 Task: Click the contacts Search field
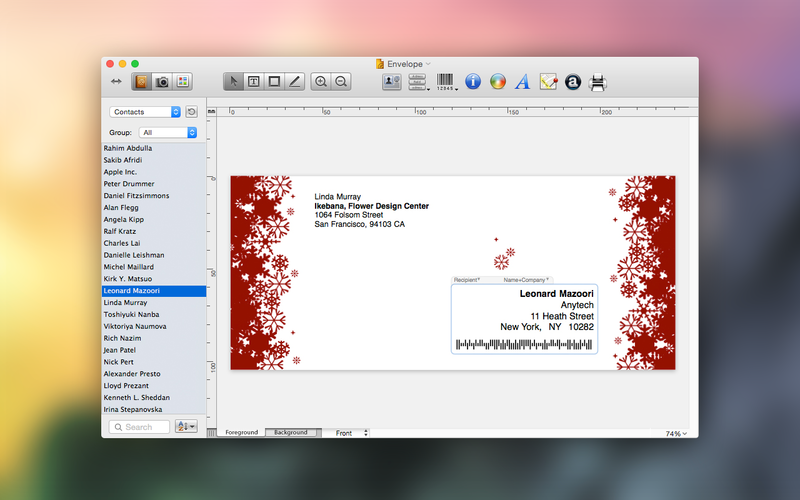[x=140, y=427]
